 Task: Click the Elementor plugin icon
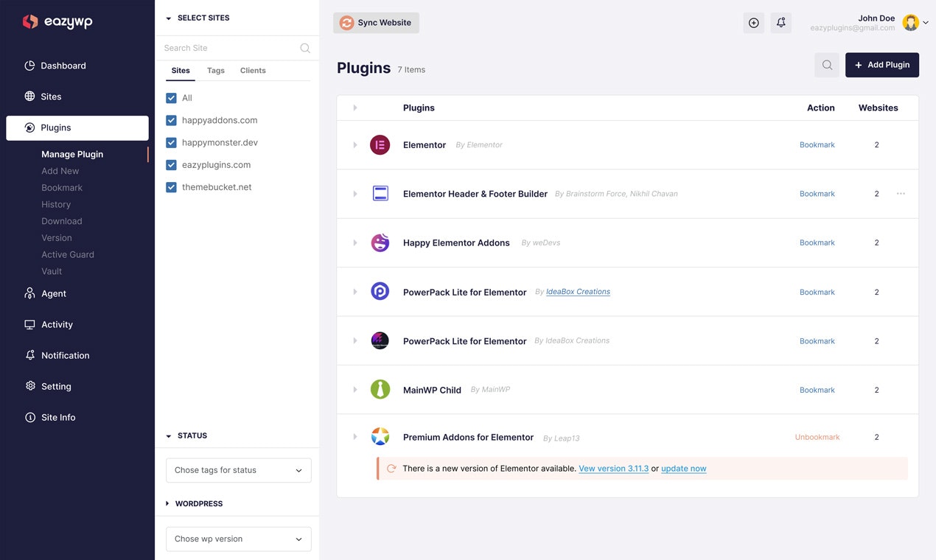coord(380,145)
